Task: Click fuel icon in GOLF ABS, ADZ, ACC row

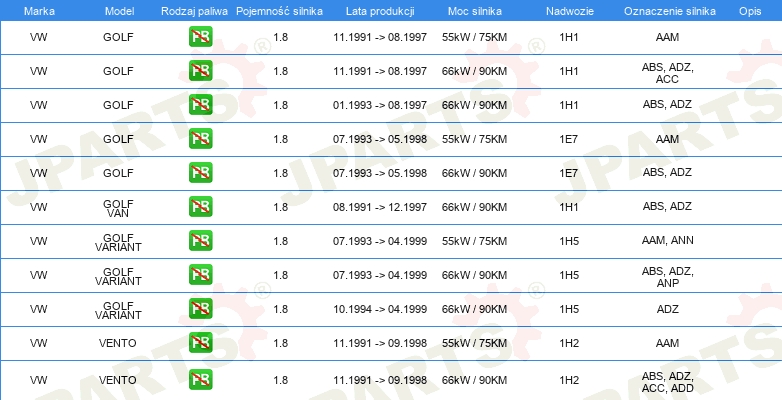Action: coord(200,71)
